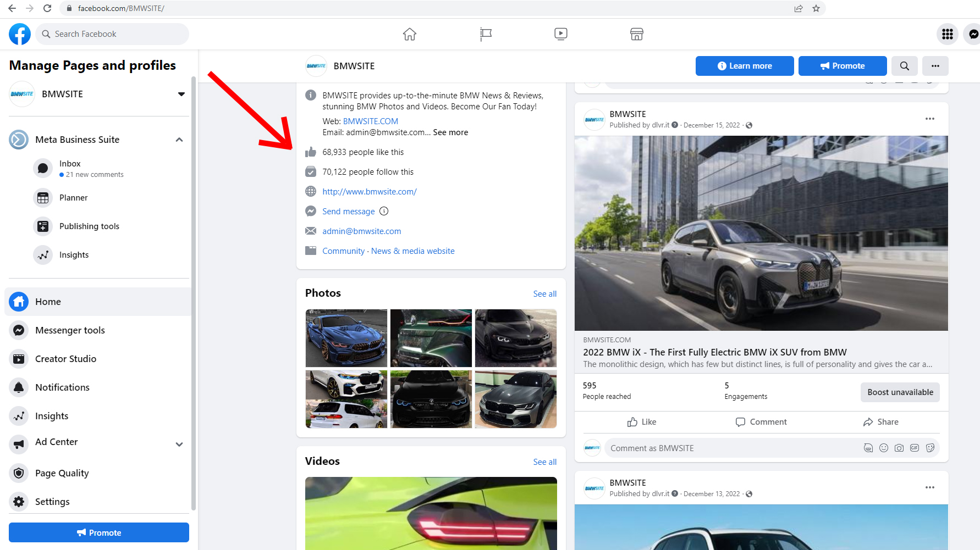The width and height of the screenshot is (980, 550).
Task: Attach a photo using the camera icon in comment
Action: click(x=899, y=448)
